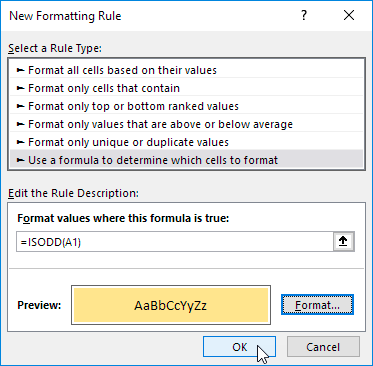Viewport: 373px width, 366px height.
Task: Click into the =ISODD(A1) formula field
Action: tap(175, 242)
